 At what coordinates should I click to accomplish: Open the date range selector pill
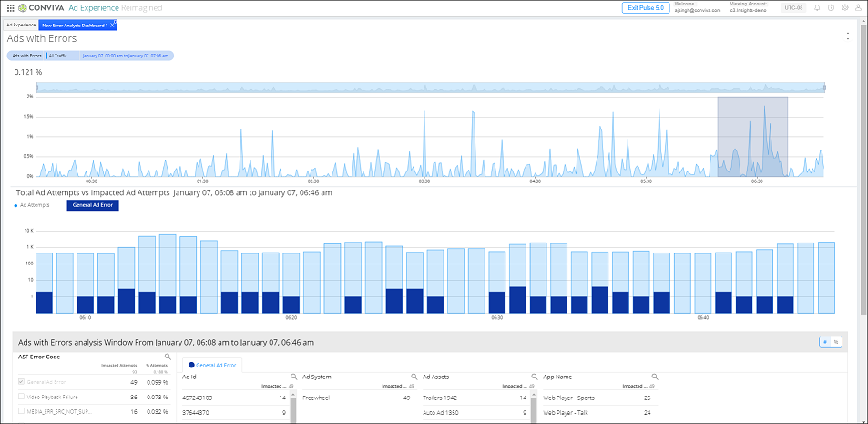125,56
